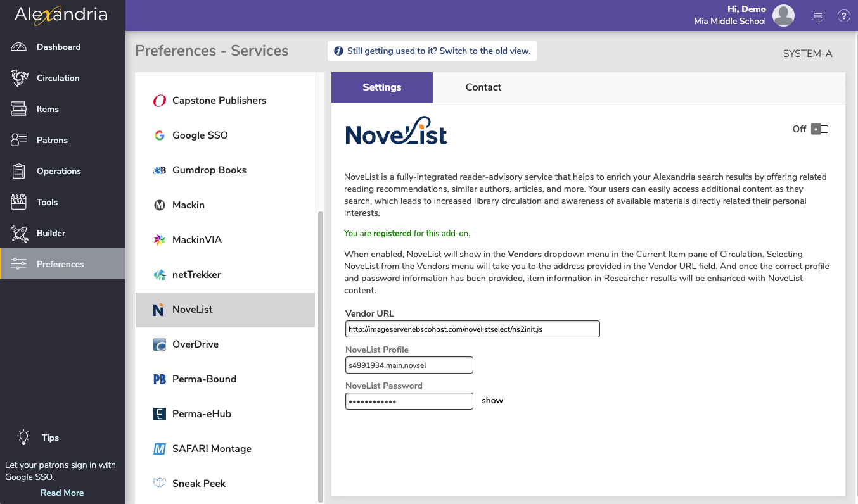Open the Dashboard icon in sidebar
Screen dimensions: 858x504
tap(19, 47)
